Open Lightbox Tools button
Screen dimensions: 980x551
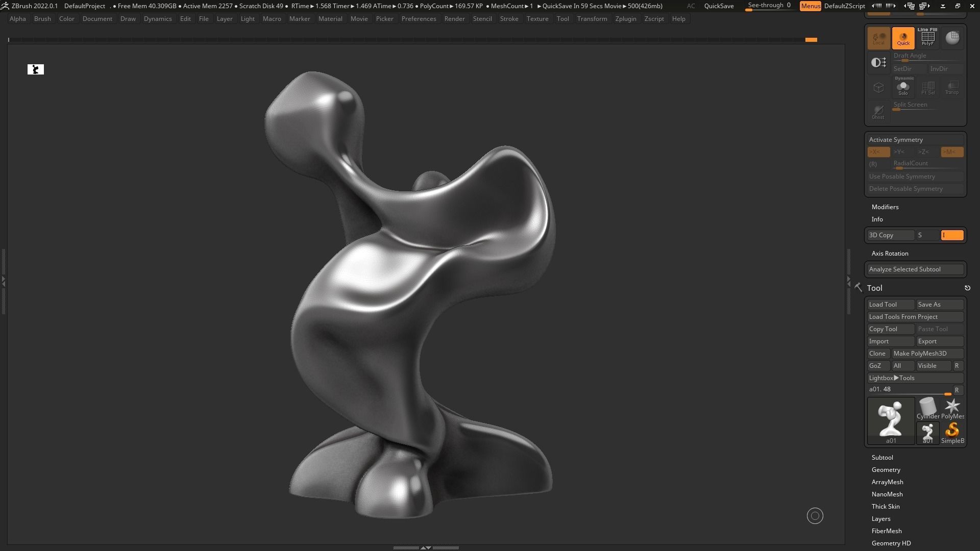[x=915, y=378]
